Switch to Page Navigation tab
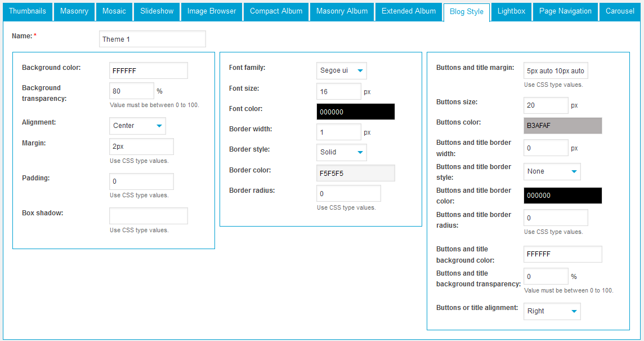The width and height of the screenshot is (644, 341). (x=565, y=11)
